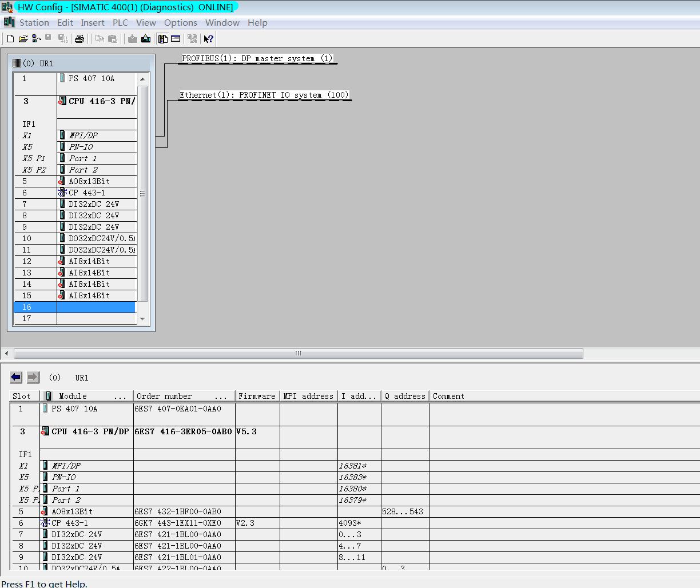700x588 pixels.
Task: Select PS 407 10A in rack slot 1
Action: point(92,78)
